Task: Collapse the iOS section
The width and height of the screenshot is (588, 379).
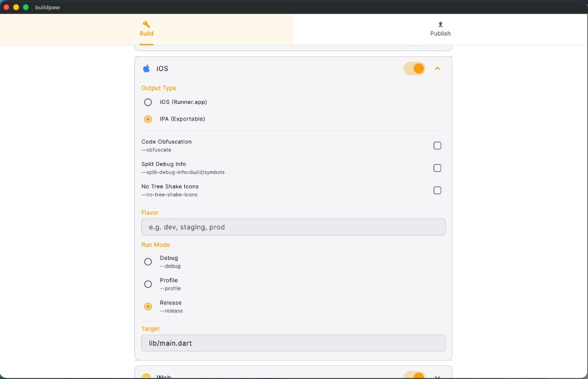Action: pos(438,68)
